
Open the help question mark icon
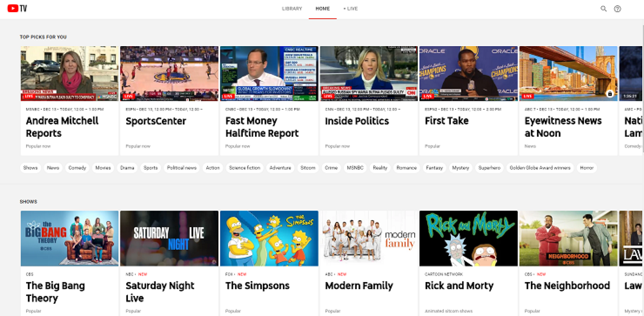tap(618, 9)
